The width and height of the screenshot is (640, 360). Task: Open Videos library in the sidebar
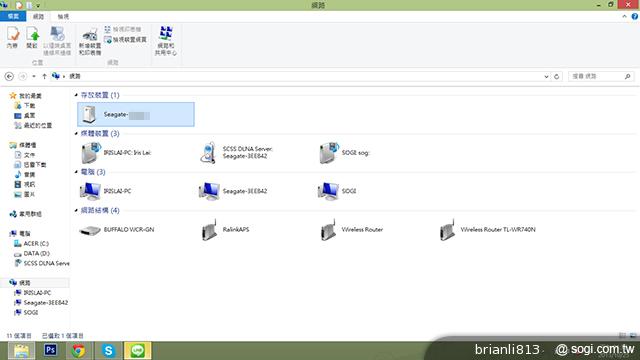[x=24, y=184]
